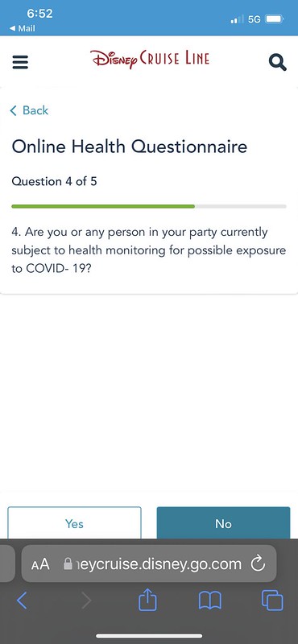
Task: Open the AA reader options menu
Action: click(x=40, y=564)
